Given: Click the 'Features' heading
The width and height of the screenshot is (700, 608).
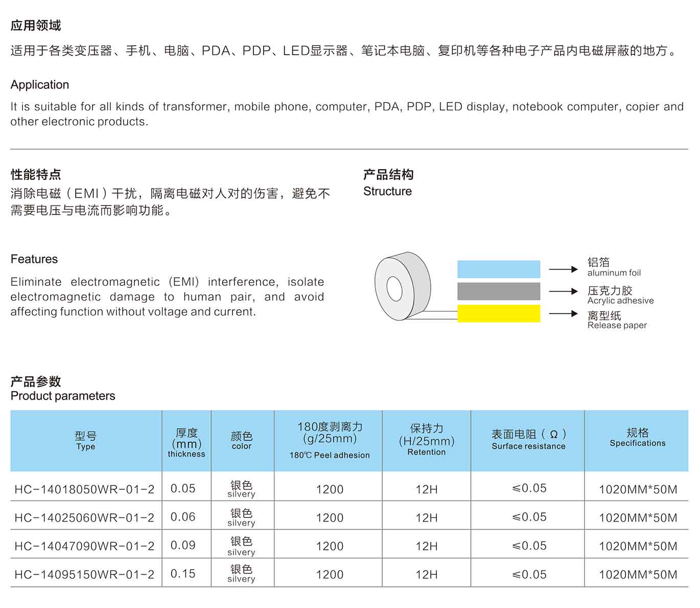Looking at the screenshot, I should coord(34,259).
